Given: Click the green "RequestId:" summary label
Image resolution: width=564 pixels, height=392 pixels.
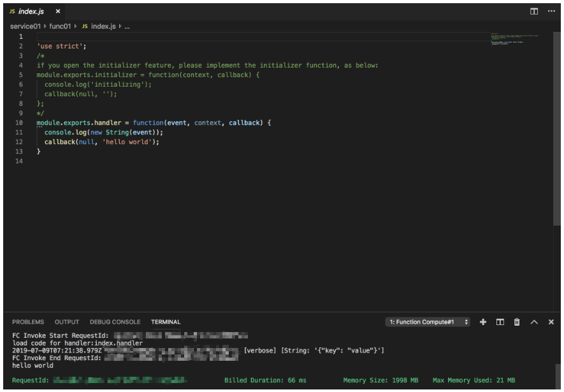Looking at the screenshot, I should 31,380.
